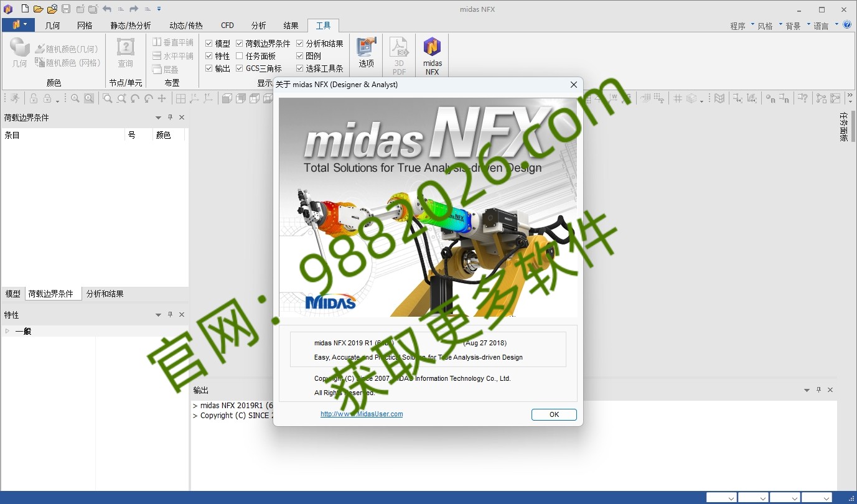Viewport: 857px width, 504px height.
Task: Open the 程序 dropdown menu
Action: (x=742, y=26)
